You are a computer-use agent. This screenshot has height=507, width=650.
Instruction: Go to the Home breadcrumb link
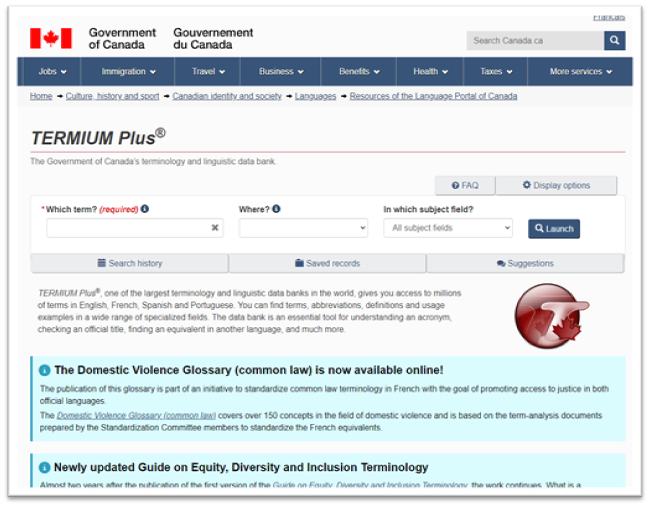pyautogui.click(x=41, y=96)
